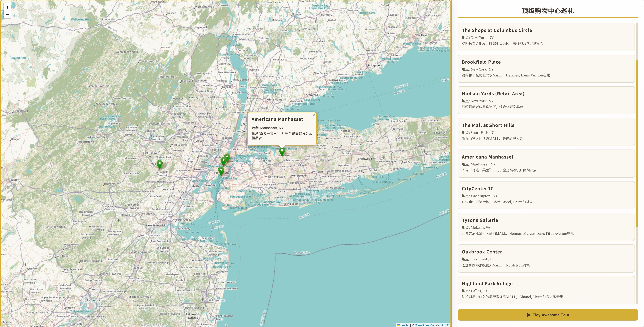Click the Princeton label on map
This screenshot has height=327, width=644.
pyautogui.click(x=114, y=259)
